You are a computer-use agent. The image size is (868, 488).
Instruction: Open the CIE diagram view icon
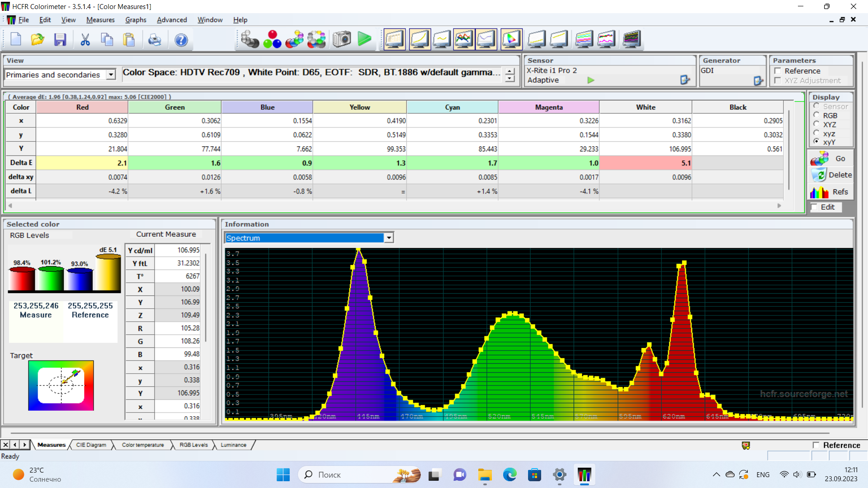[511, 40]
